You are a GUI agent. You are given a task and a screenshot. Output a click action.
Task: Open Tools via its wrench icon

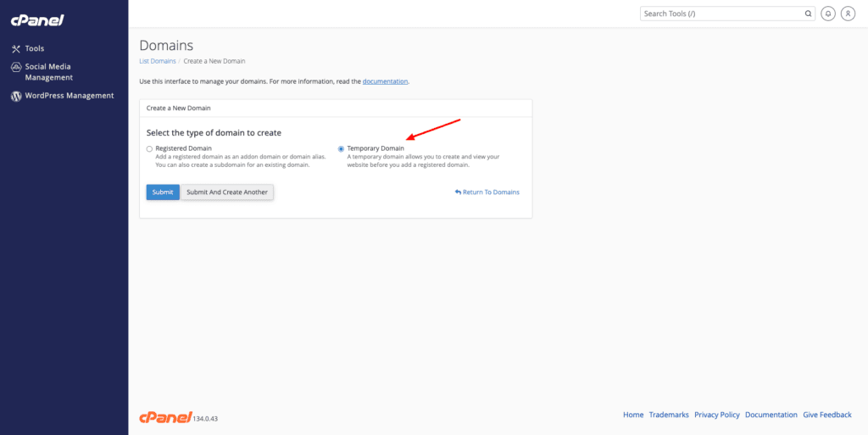pyautogui.click(x=16, y=48)
